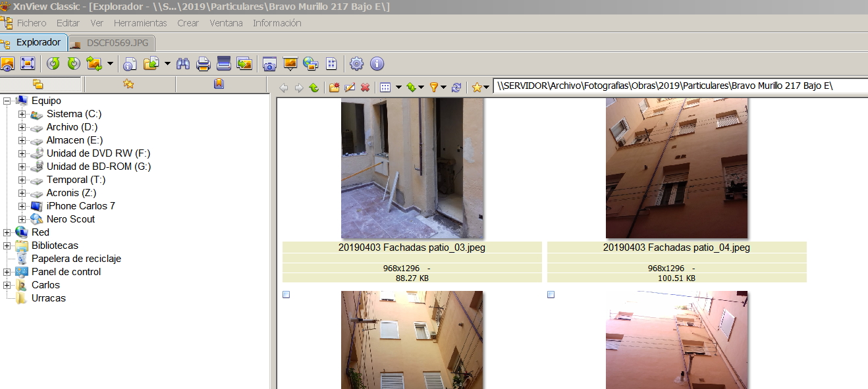Click the green Sort arrows icon
The width and height of the screenshot is (868, 389).
(x=411, y=87)
